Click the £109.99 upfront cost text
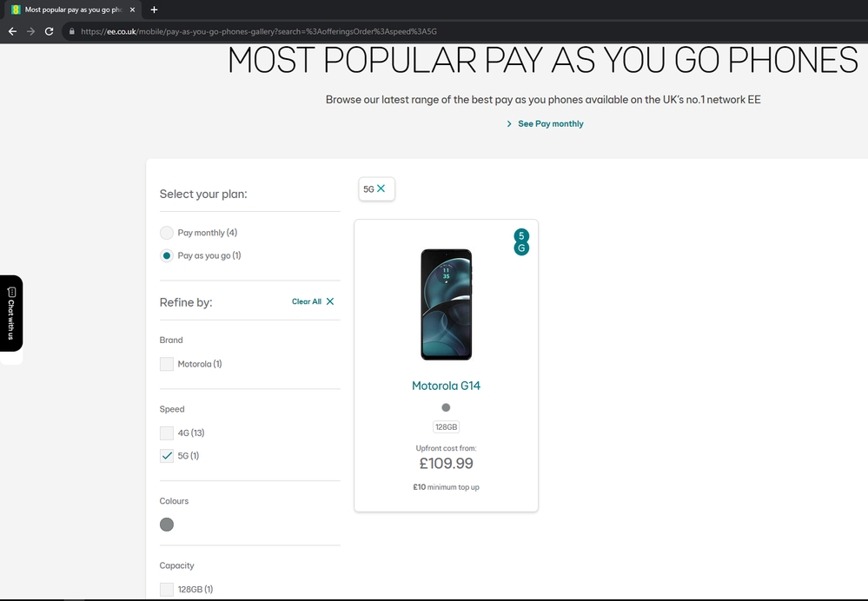 [x=447, y=463]
